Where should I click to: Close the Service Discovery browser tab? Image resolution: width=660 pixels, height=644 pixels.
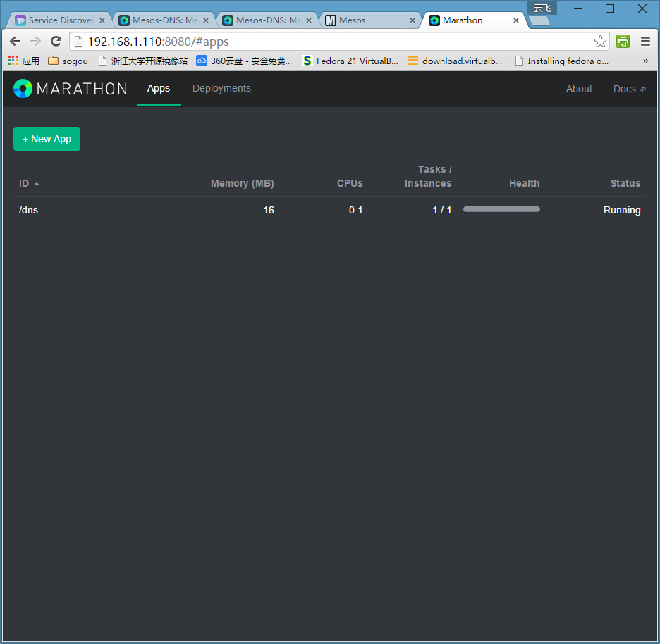102,20
